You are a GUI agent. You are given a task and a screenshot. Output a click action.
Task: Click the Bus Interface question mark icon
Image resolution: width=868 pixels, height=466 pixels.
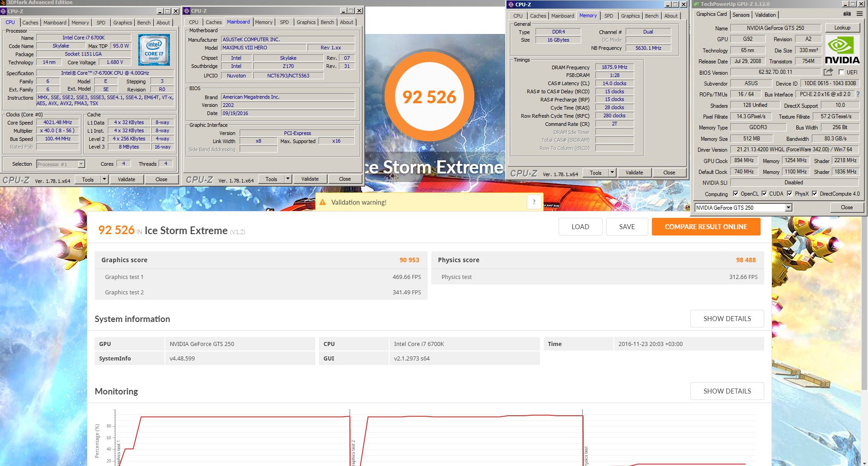pyautogui.click(x=858, y=94)
